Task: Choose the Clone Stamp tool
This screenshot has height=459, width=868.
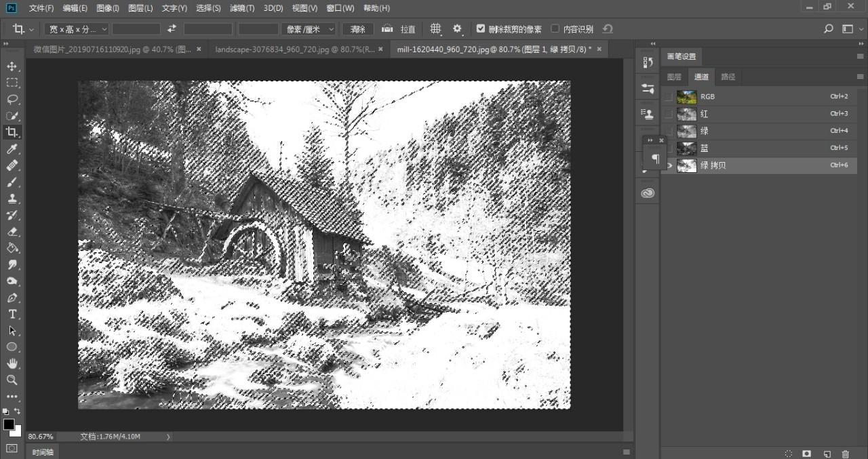Action: coord(12,199)
